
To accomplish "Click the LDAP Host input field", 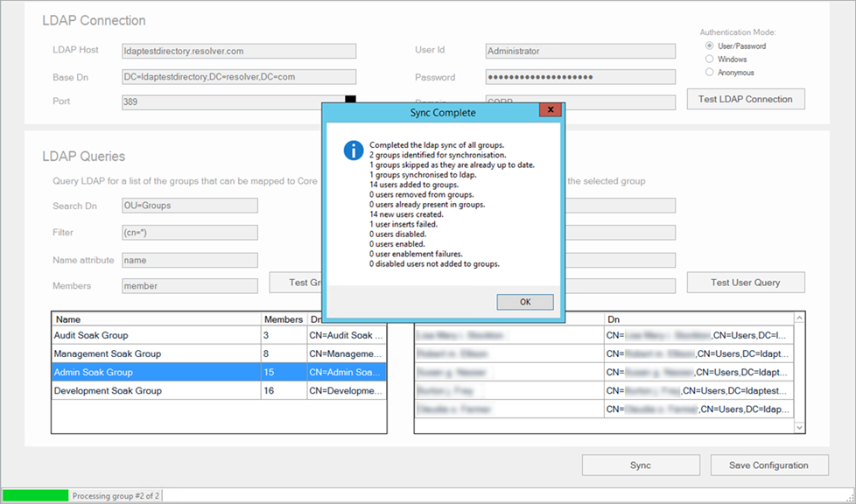I will pos(239,51).
